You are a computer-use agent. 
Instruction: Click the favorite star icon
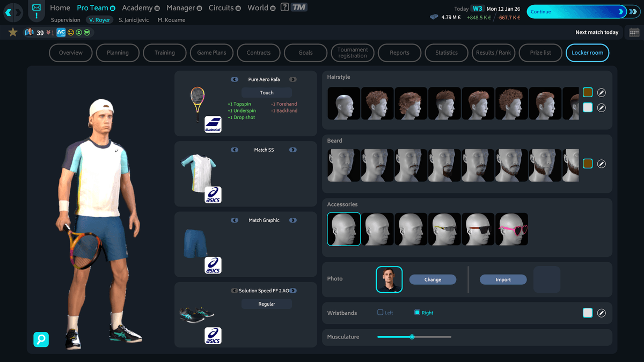[13, 33]
